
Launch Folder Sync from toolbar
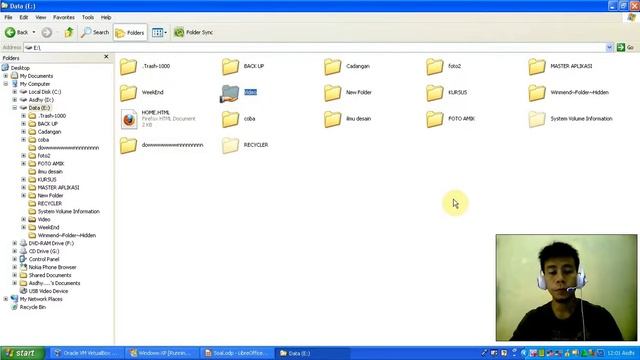pos(193,32)
